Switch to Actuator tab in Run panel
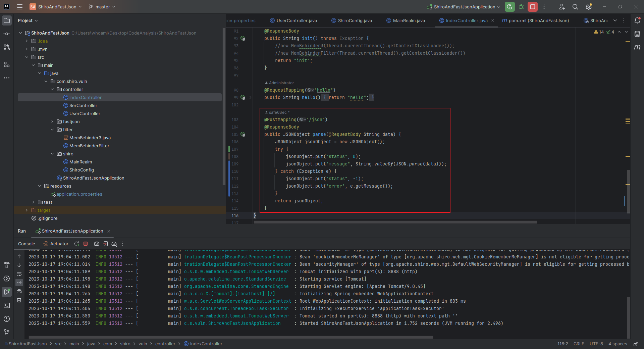The width and height of the screenshot is (644, 349). click(x=56, y=244)
